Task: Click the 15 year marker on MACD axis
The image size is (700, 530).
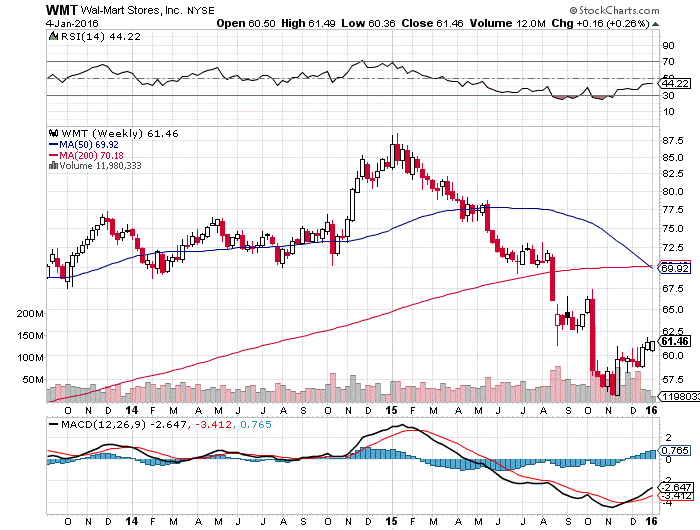Action: point(392,521)
